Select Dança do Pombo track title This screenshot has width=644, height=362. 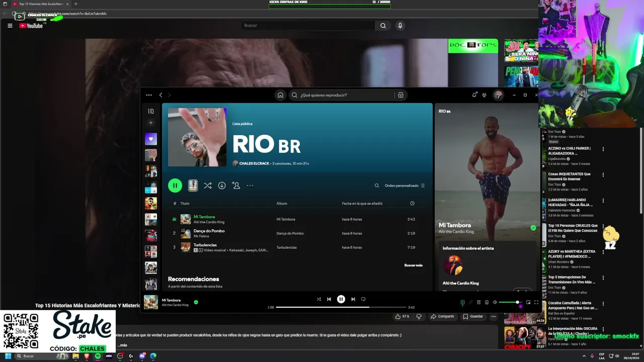point(209,231)
